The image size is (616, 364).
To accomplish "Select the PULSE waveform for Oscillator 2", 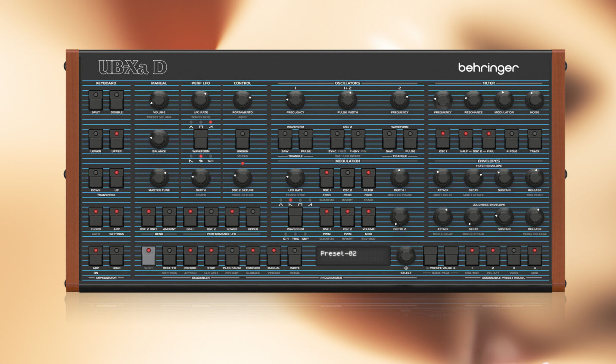I will pyautogui.click(x=410, y=139).
